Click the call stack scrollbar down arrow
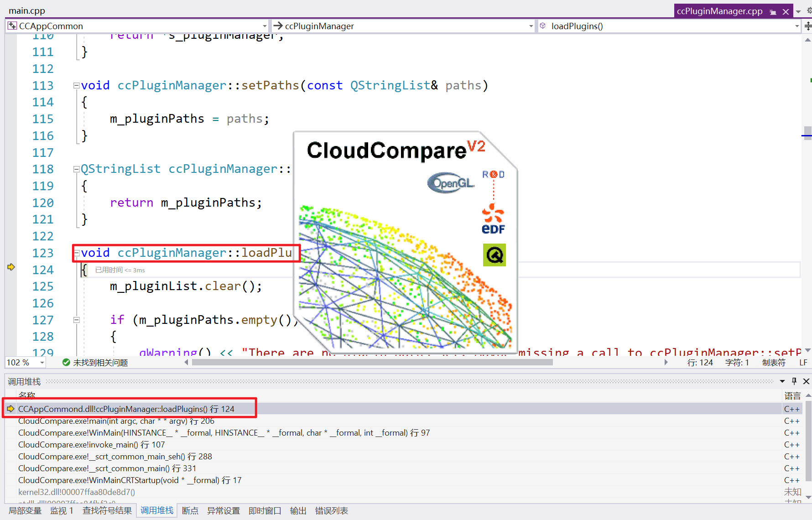The height and width of the screenshot is (520, 812). (x=808, y=498)
